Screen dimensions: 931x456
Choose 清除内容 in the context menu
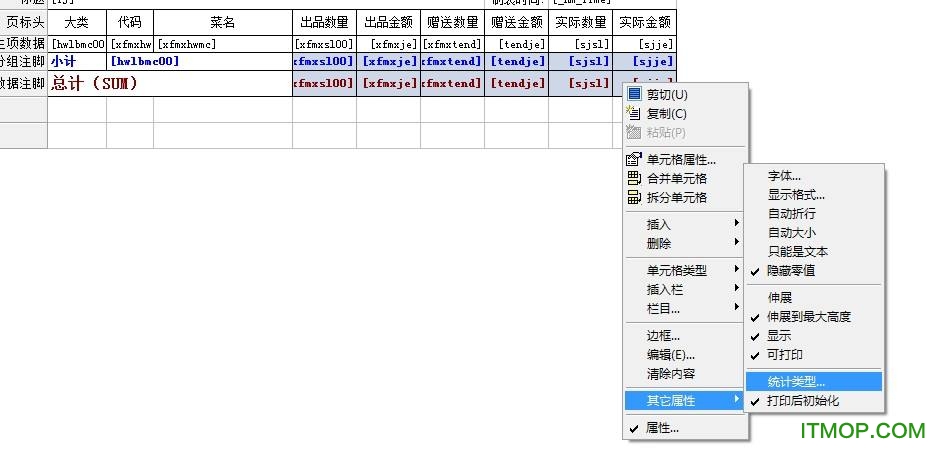(x=685, y=374)
